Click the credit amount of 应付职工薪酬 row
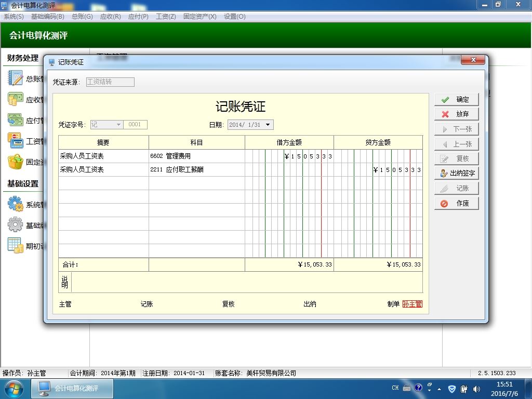The height and width of the screenshot is (399, 532). [x=378, y=170]
